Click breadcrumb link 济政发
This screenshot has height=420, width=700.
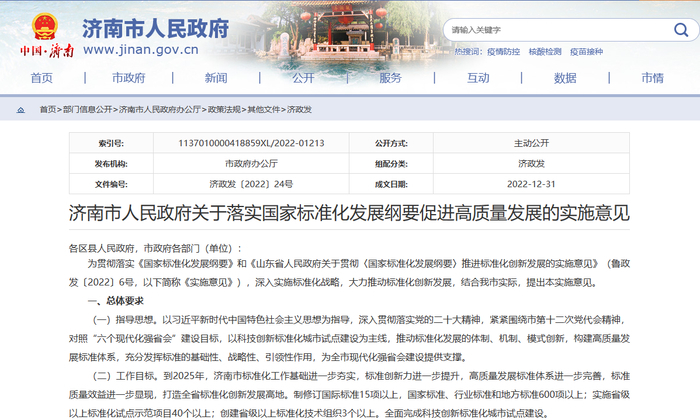[299, 109]
